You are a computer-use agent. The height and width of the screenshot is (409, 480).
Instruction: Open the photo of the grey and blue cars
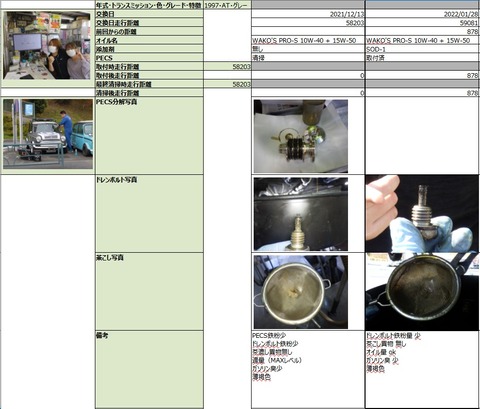tap(48, 134)
